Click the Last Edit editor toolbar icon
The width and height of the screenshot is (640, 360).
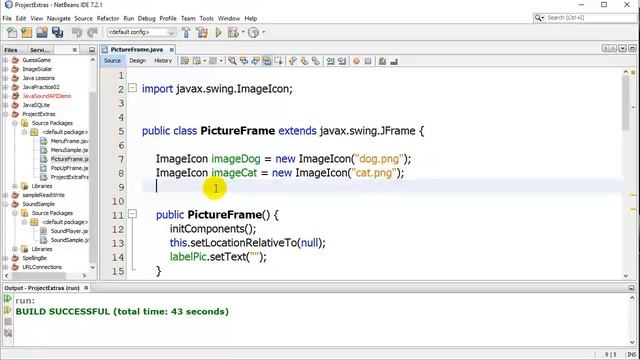coord(185,61)
